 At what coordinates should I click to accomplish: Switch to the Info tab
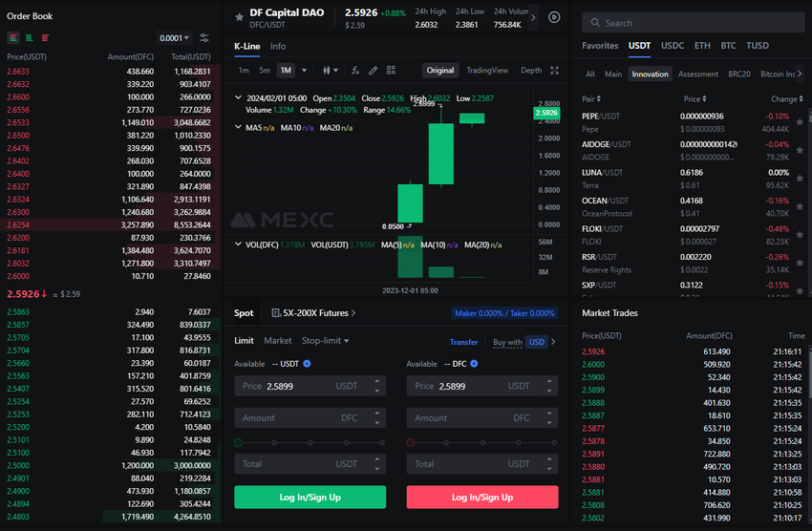pos(278,46)
